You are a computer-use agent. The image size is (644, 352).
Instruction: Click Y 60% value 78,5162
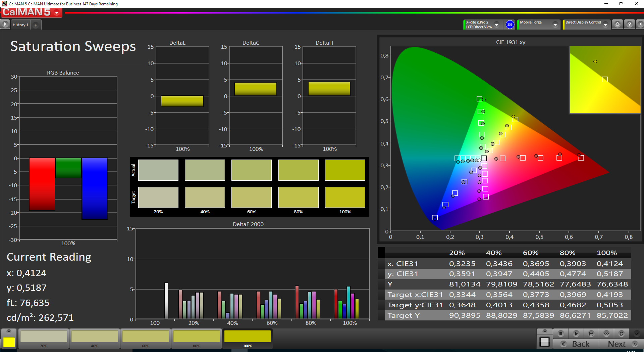click(x=538, y=284)
